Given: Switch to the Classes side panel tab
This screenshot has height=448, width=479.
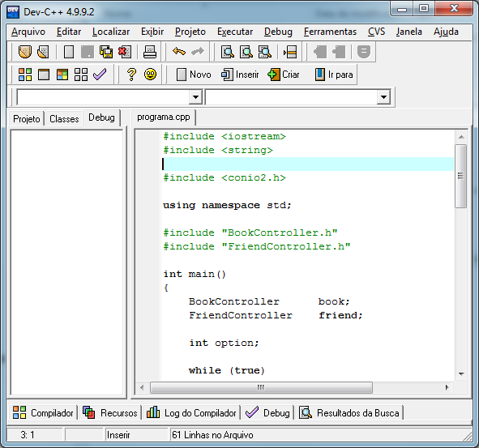Looking at the screenshot, I should click(x=64, y=119).
